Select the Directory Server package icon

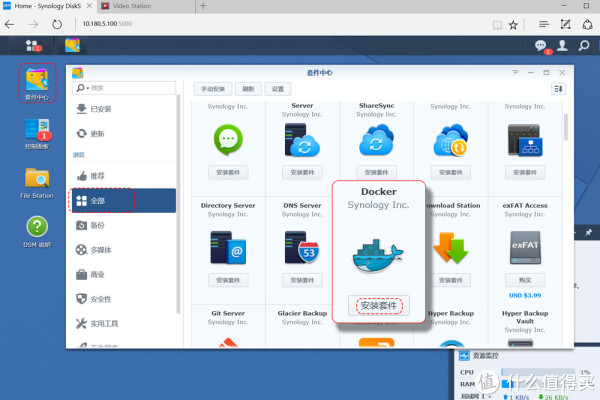pyautogui.click(x=228, y=248)
